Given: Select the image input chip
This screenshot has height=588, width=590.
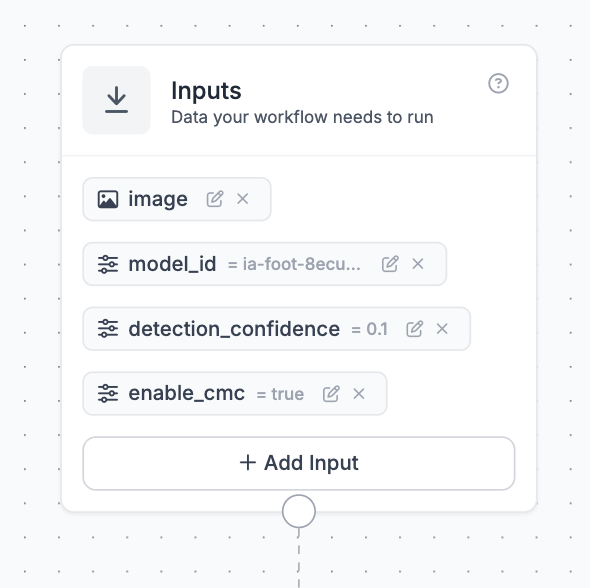Looking at the screenshot, I should (177, 199).
